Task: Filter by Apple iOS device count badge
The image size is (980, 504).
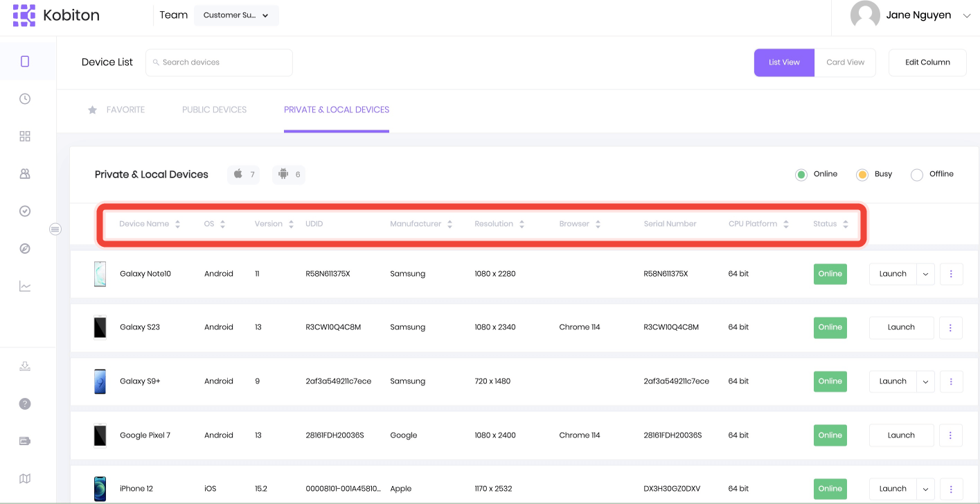Action: point(243,175)
